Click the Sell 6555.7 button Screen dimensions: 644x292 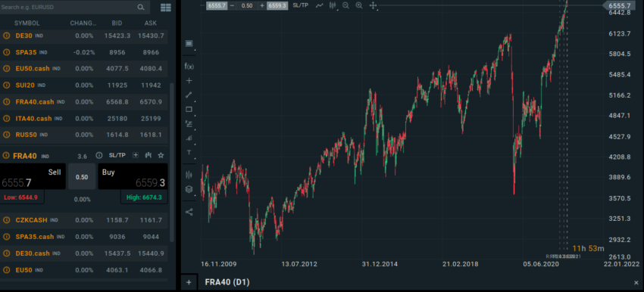tap(33, 176)
